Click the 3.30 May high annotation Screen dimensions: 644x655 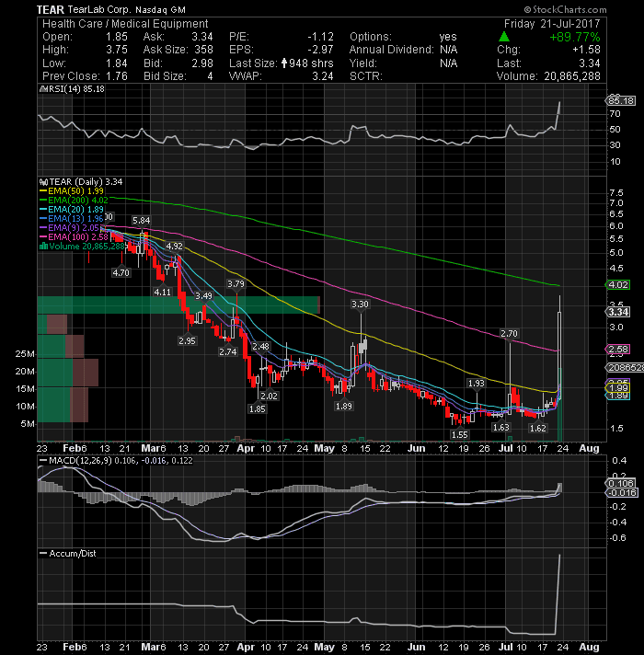[x=360, y=305]
